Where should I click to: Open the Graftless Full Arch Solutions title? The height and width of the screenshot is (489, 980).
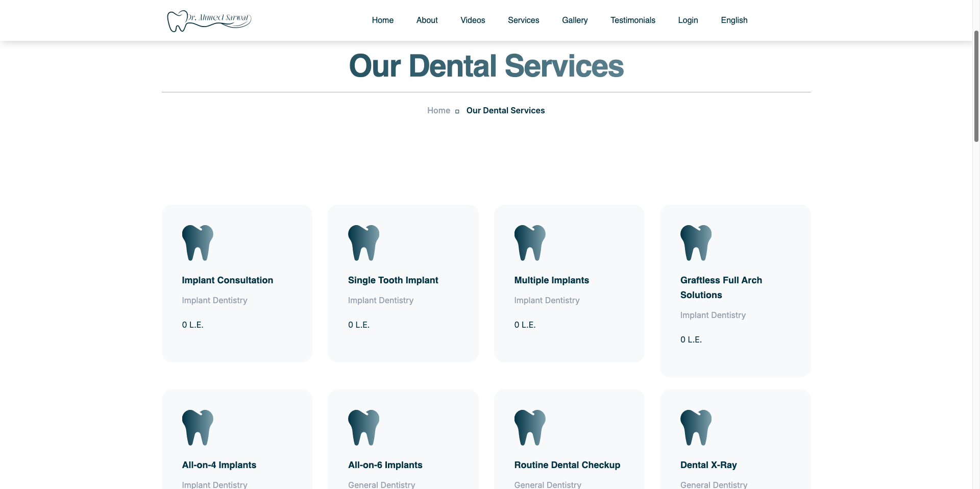(721, 287)
